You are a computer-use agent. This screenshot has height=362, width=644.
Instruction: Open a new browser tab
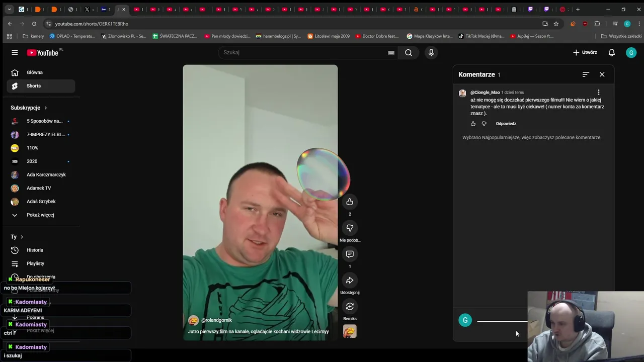578,9
